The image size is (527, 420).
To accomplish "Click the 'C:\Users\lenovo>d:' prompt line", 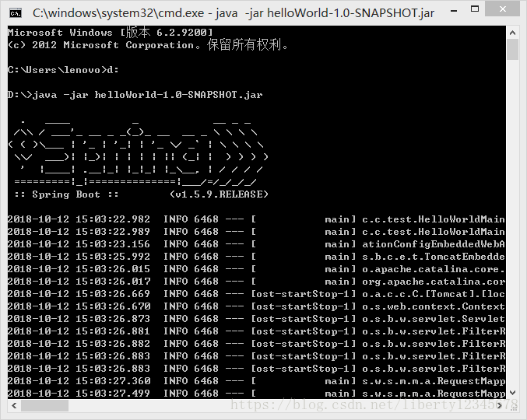I will click(x=63, y=70).
